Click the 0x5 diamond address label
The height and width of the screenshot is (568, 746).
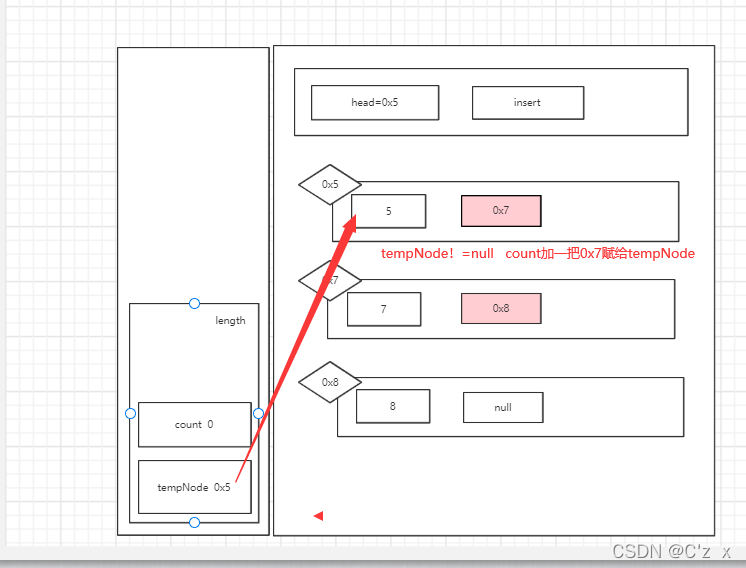330,185
